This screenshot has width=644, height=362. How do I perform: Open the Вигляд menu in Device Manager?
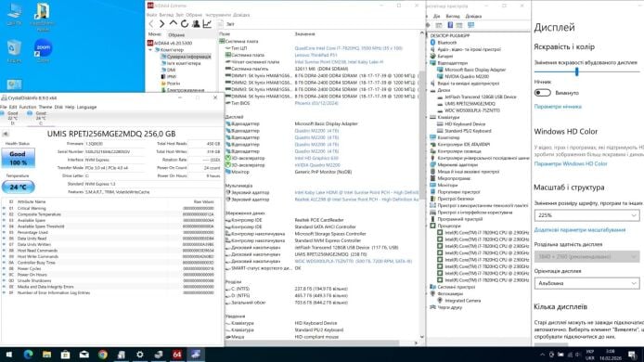point(453,16)
